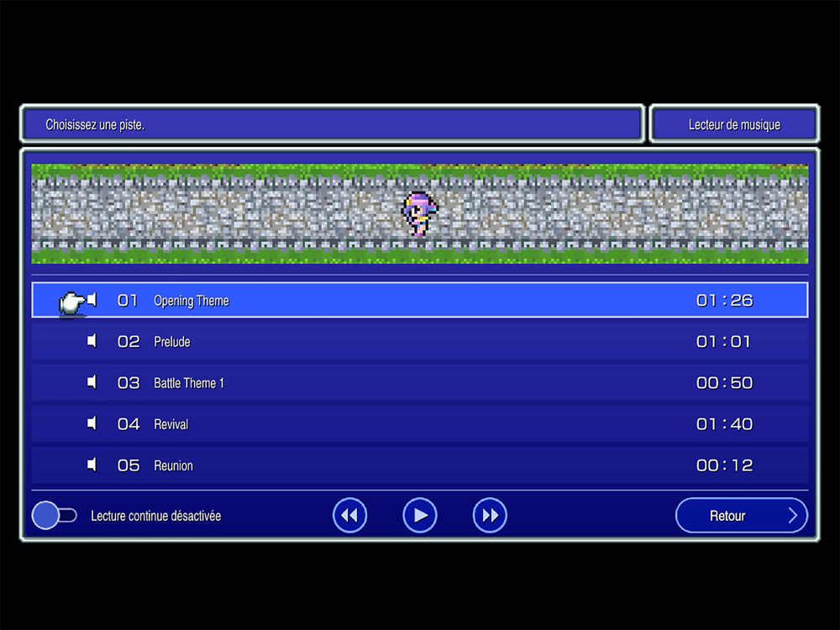Select the track named Prelude
The width and height of the screenshot is (840, 630).
[420, 342]
